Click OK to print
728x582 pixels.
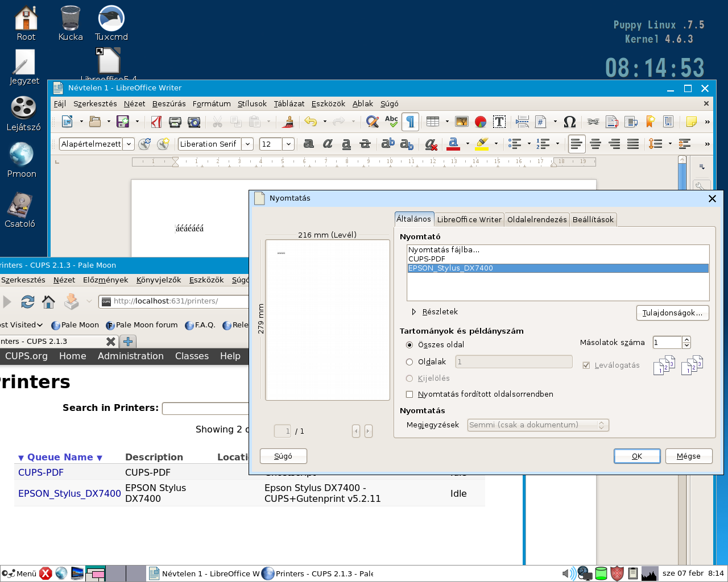click(x=637, y=456)
